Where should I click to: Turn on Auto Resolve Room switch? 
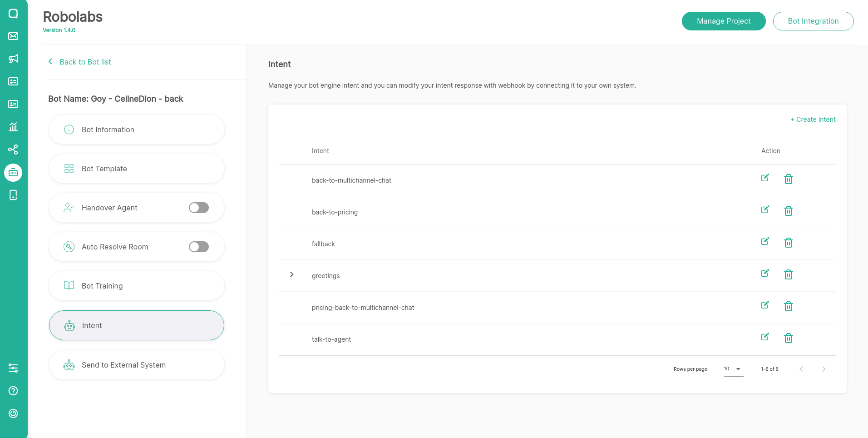199,247
